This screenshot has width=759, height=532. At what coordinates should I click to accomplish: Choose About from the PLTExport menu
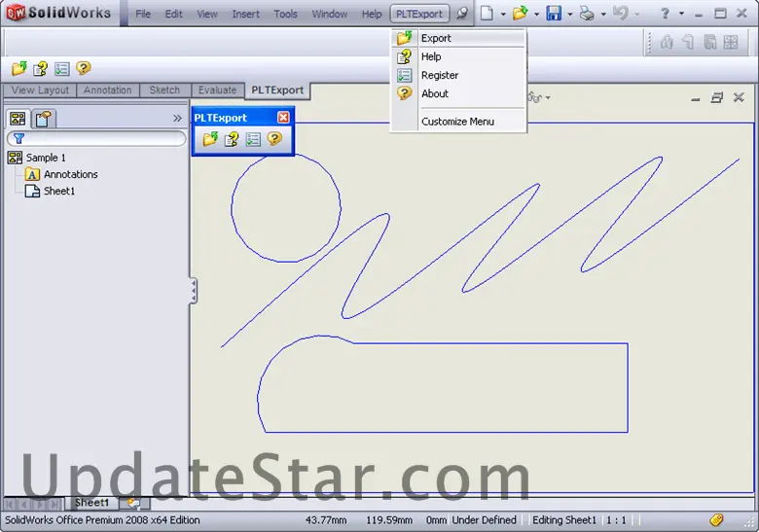point(458,93)
